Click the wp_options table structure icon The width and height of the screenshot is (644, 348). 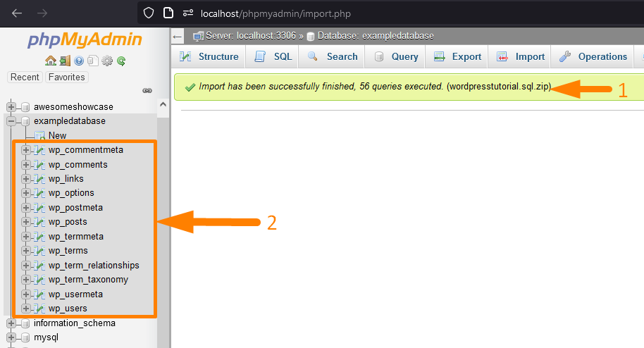pos(40,193)
